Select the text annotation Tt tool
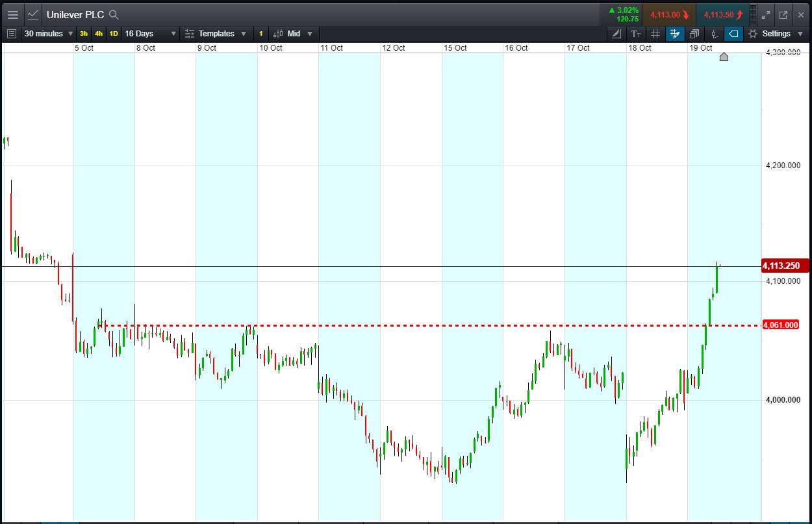 [x=636, y=34]
